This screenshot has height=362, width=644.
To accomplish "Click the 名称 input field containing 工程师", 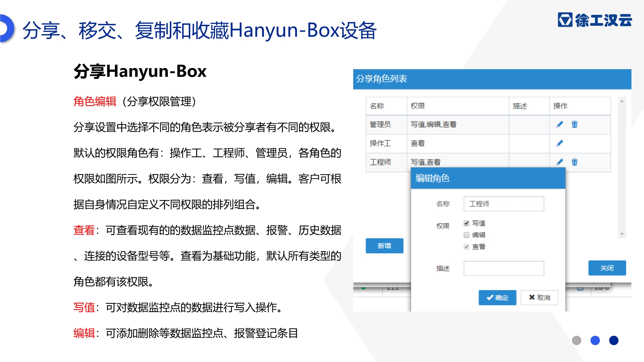I will coord(504,204).
